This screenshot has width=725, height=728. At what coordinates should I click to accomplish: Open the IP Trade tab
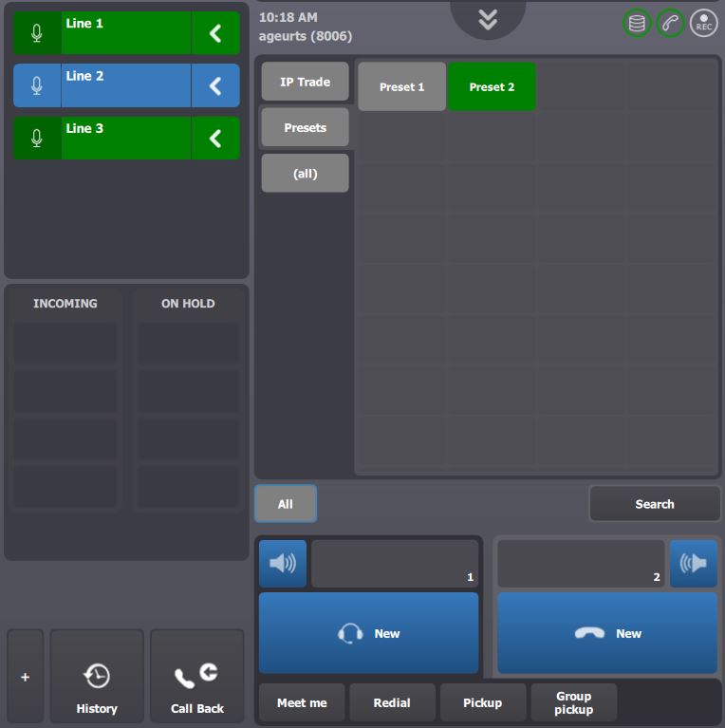305,82
